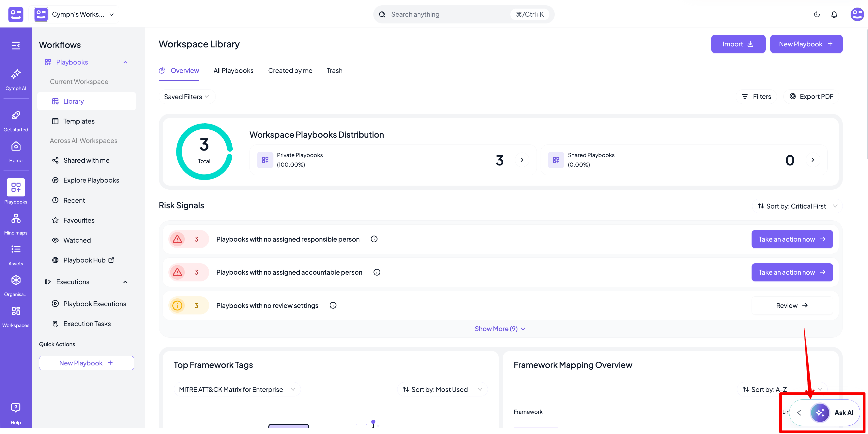
Task: Open Help in sidebar
Action: [16, 413]
